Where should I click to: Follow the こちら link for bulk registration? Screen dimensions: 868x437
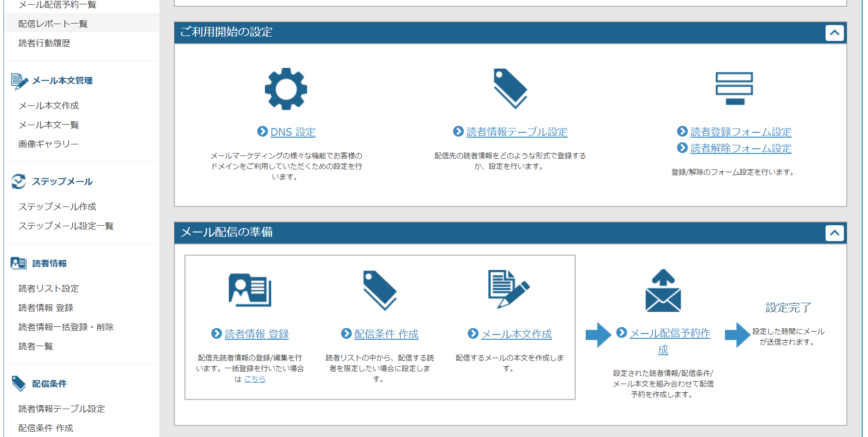(255, 379)
